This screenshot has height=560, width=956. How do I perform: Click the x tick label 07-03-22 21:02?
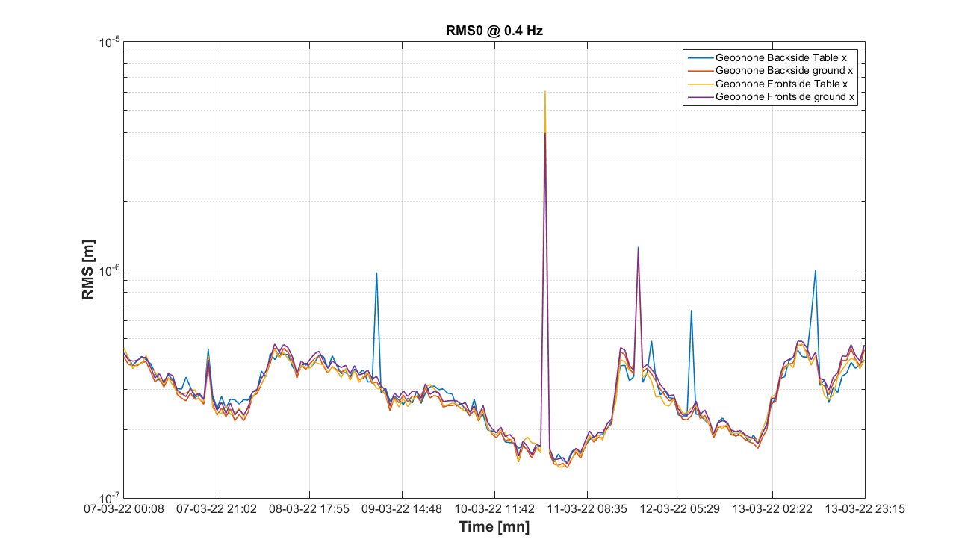pyautogui.click(x=217, y=509)
